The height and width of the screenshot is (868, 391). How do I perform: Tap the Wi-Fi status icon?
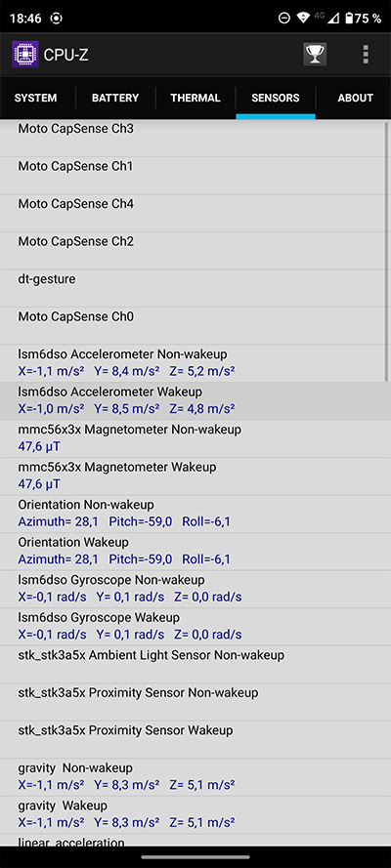(x=302, y=19)
